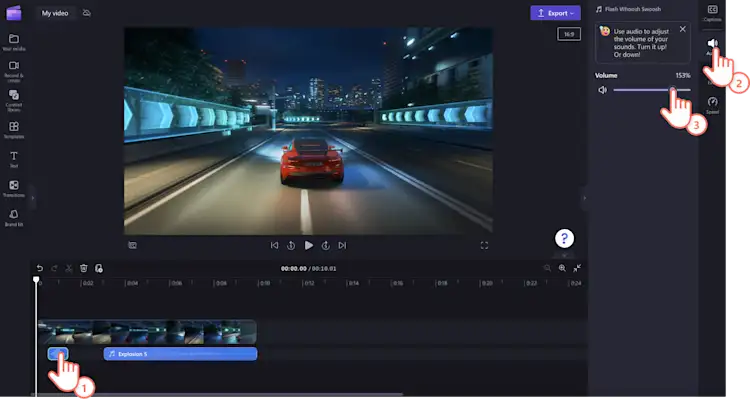Zoom in the timeline

point(562,268)
